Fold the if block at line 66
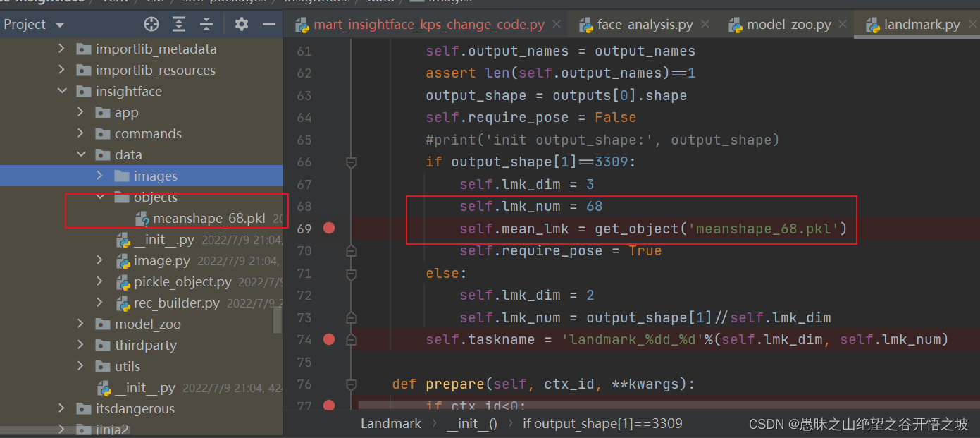The image size is (980, 438). (x=351, y=162)
